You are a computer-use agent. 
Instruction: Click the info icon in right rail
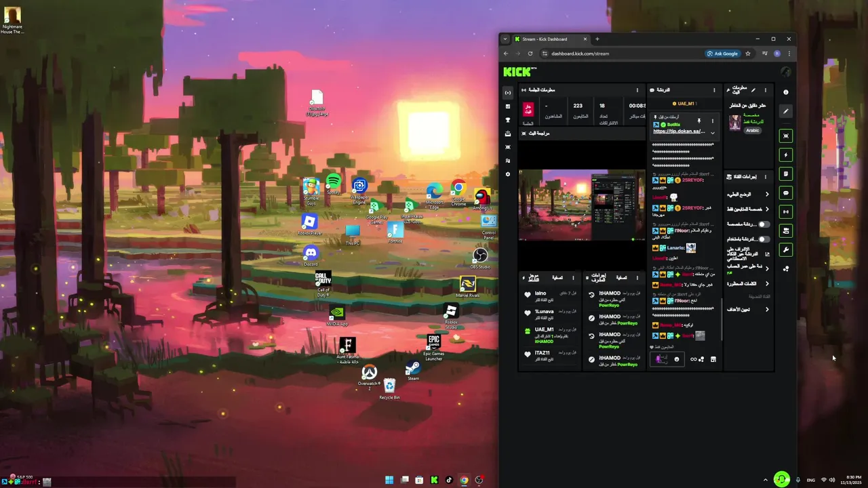coord(786,92)
